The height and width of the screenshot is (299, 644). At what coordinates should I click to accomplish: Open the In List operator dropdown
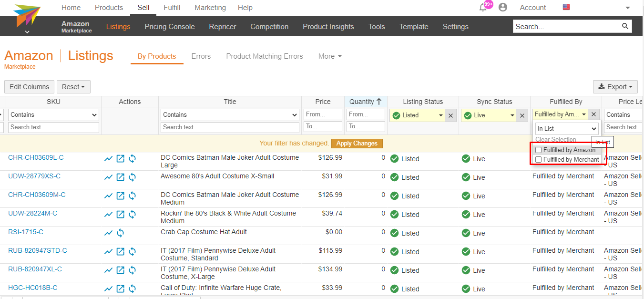click(x=567, y=129)
